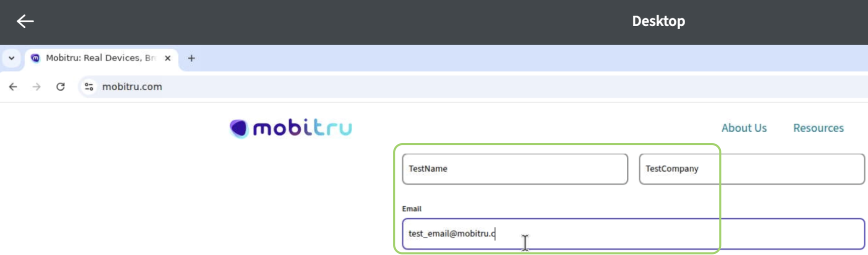Open the tab search chevron dropdown
Image resolution: width=868 pixels, height=255 pixels.
[x=12, y=58]
